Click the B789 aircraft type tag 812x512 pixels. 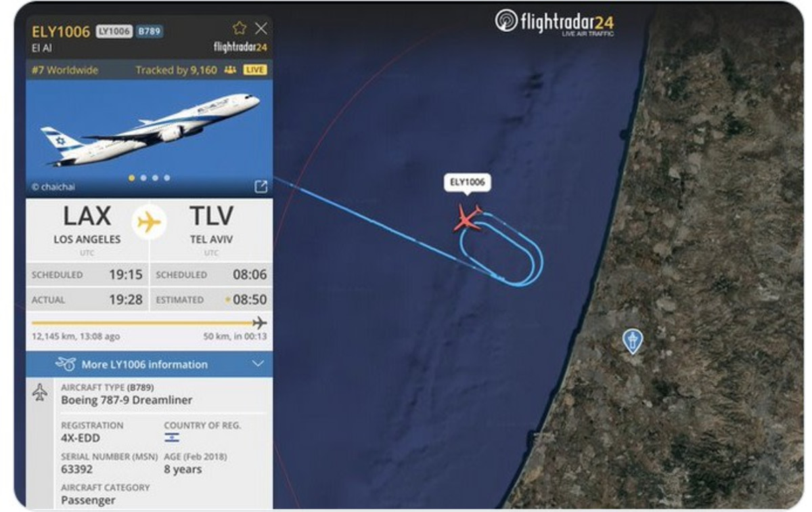tap(150, 31)
